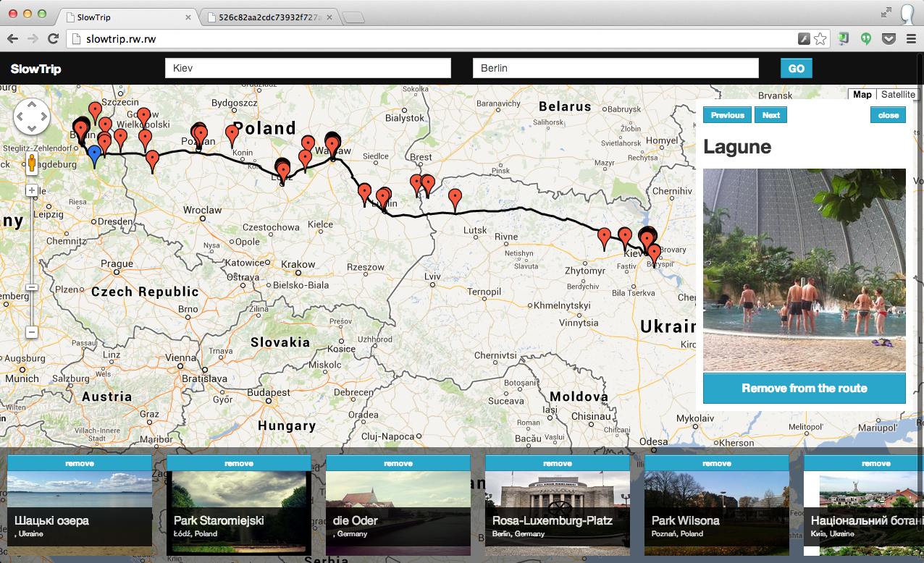Switch to the 526c82aa2cdc browser tab

click(x=270, y=17)
